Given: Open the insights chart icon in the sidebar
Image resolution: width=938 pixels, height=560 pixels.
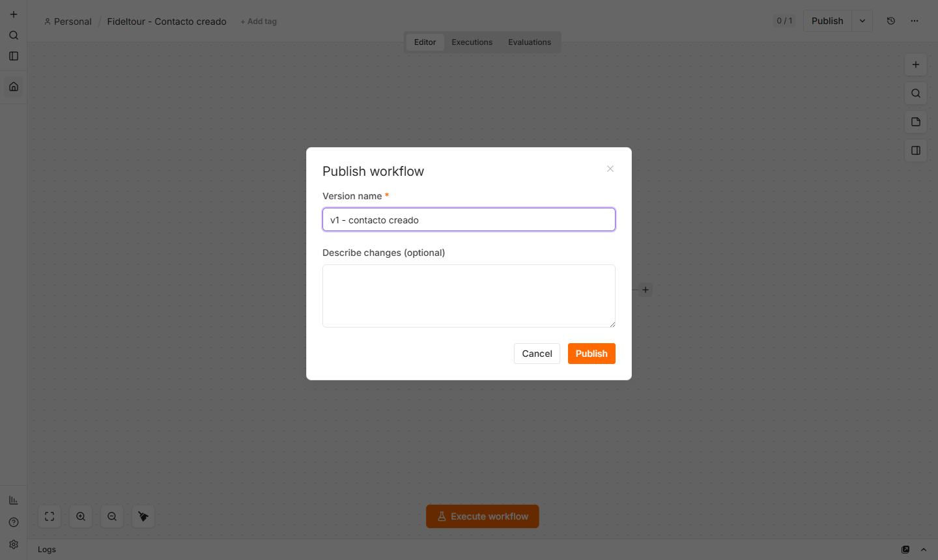Looking at the screenshot, I should tap(14, 500).
